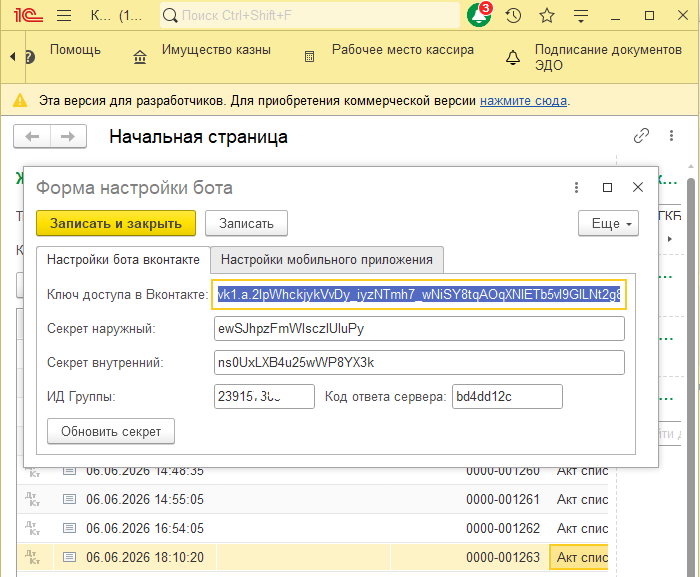Expand the Еще dropdown

[x=608, y=223]
